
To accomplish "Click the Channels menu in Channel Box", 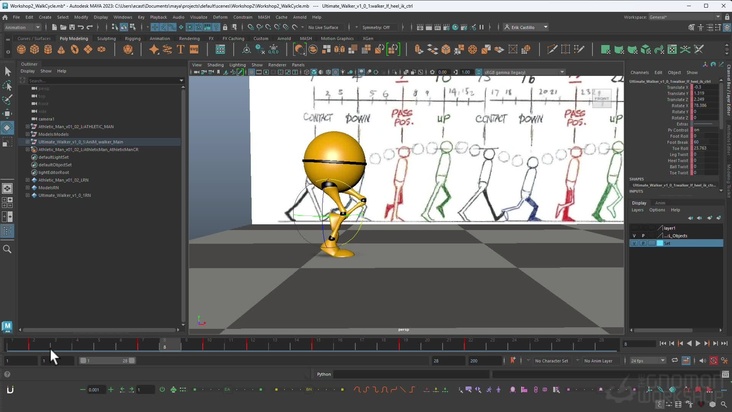I will (x=640, y=73).
